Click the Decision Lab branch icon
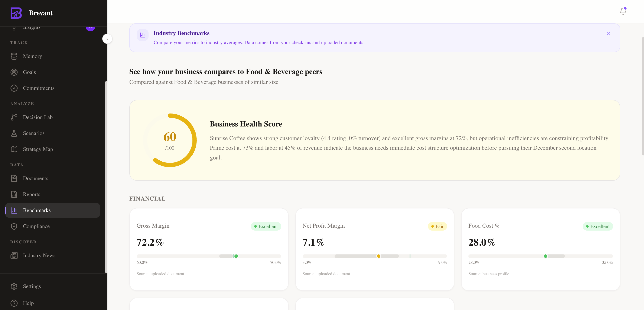The width and height of the screenshot is (644, 310). tap(14, 117)
